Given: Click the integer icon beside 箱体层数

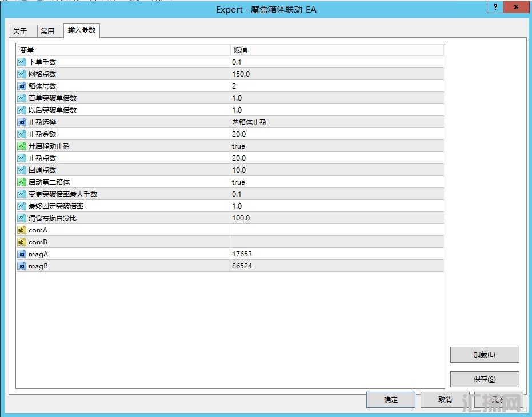Looking at the screenshot, I should click(21, 86).
